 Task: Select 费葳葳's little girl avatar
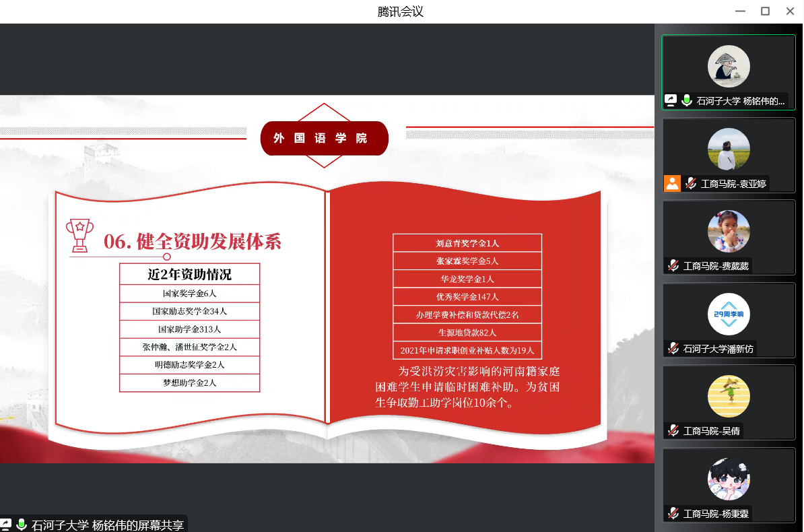point(729,232)
